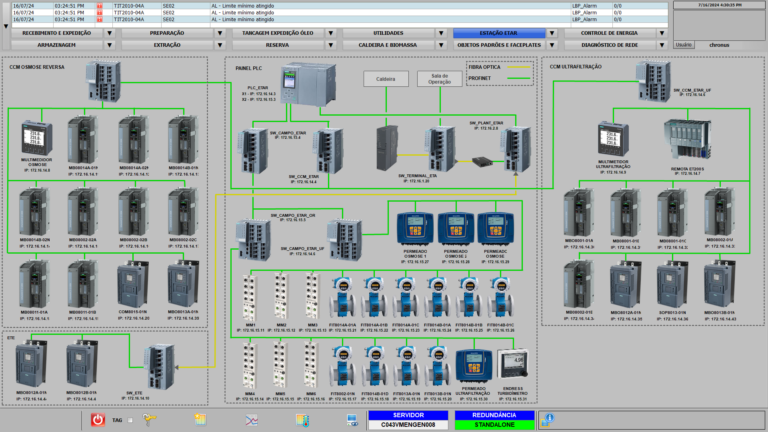This screenshot has width=768, height=432.
Task: Expand OBJETOS PADRÕES E FACEPLATES dropdown arrow
Action: [552, 45]
